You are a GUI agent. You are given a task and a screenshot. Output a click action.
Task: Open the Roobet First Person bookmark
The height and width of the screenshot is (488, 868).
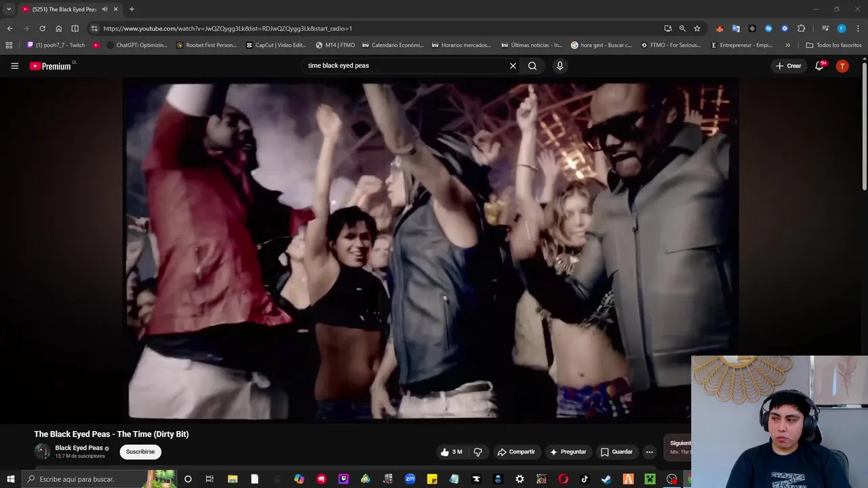tap(206, 45)
